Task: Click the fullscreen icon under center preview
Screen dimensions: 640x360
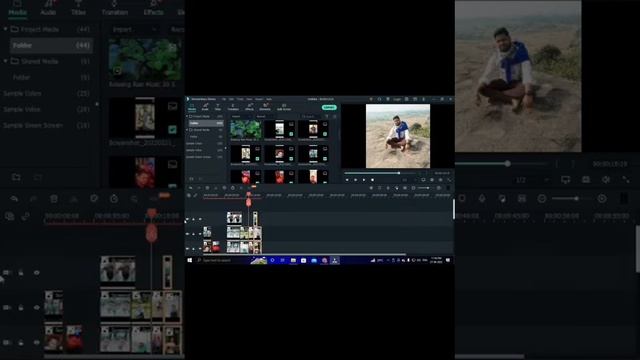Action: click(x=449, y=180)
